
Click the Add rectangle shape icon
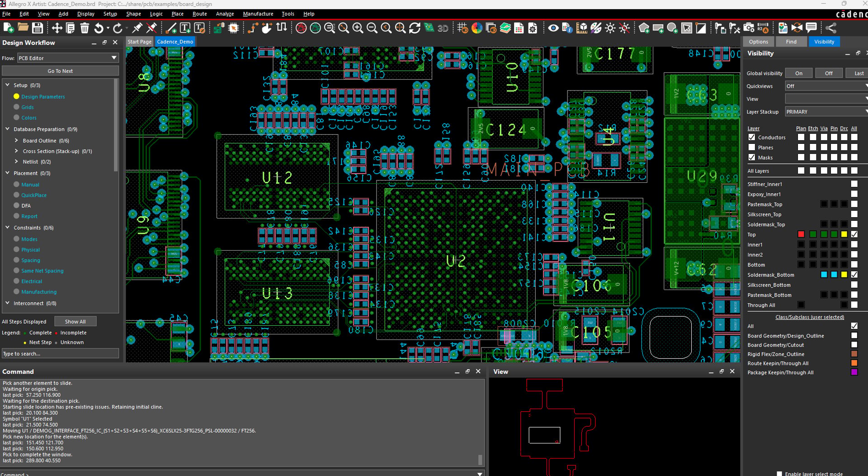point(658,28)
